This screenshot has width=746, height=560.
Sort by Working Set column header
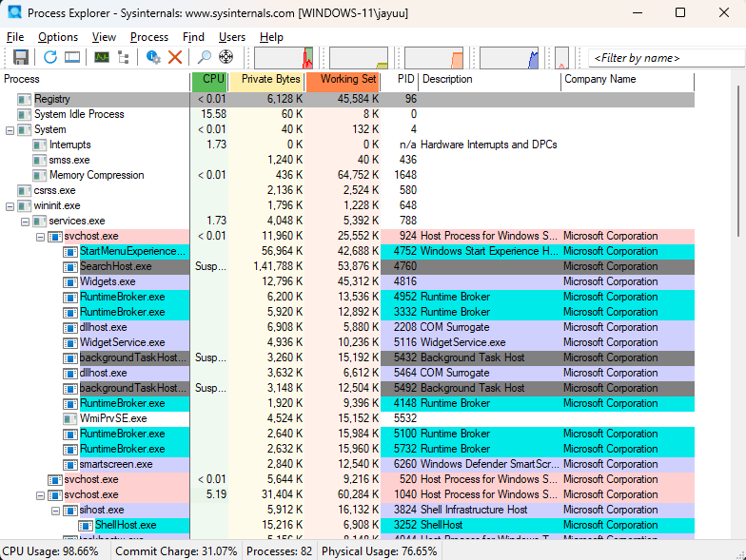coord(343,80)
